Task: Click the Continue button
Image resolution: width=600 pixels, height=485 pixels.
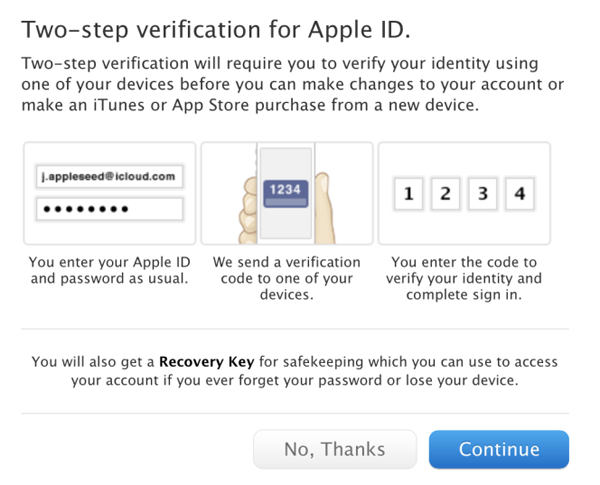Action: [499, 449]
